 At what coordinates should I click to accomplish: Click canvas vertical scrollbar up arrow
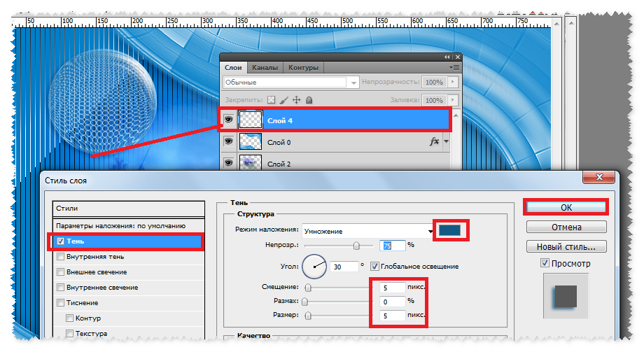pyautogui.click(x=556, y=24)
